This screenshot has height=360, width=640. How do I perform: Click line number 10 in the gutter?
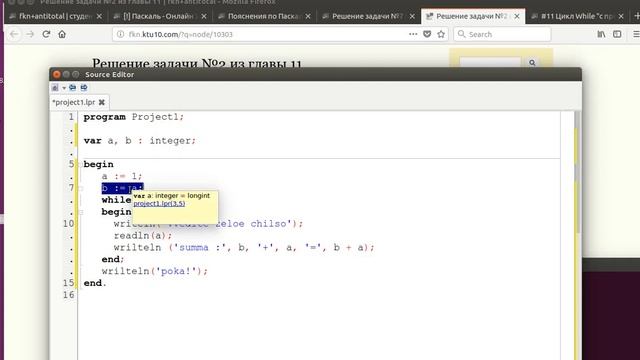click(x=69, y=224)
